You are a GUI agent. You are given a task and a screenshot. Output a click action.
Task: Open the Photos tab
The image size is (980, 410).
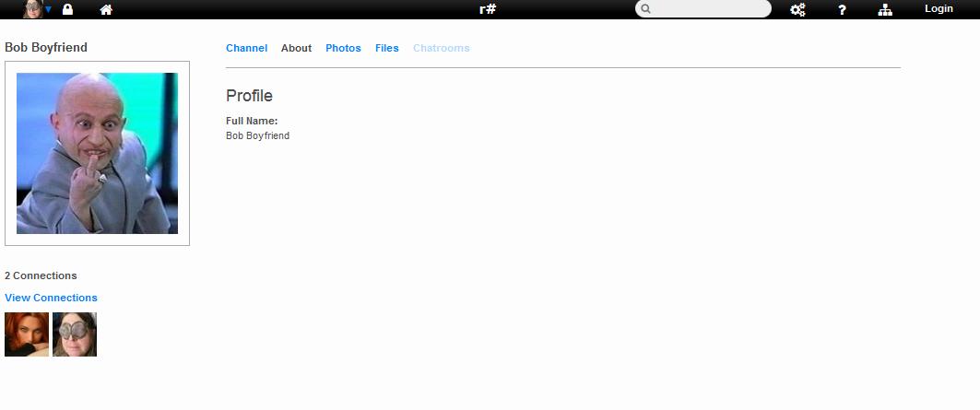click(343, 48)
